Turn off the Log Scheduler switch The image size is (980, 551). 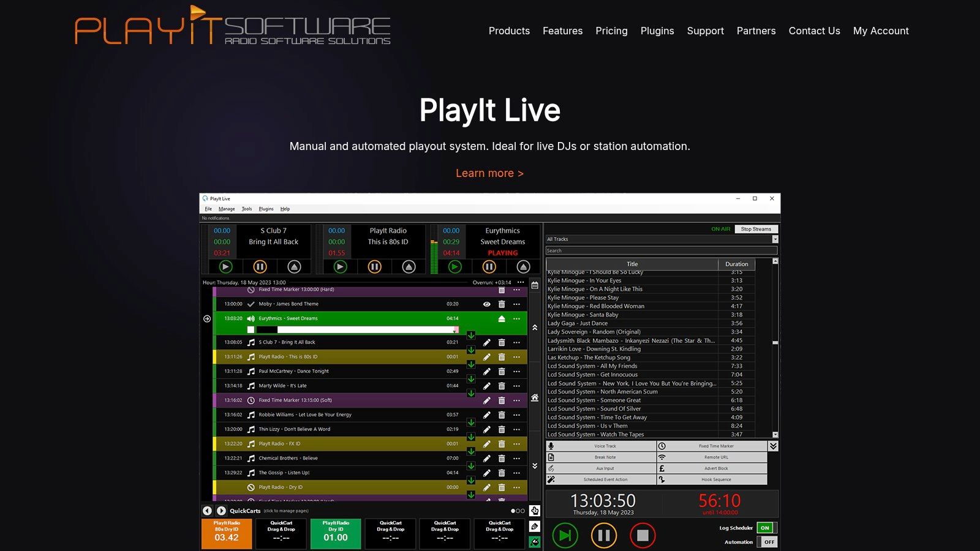(767, 528)
